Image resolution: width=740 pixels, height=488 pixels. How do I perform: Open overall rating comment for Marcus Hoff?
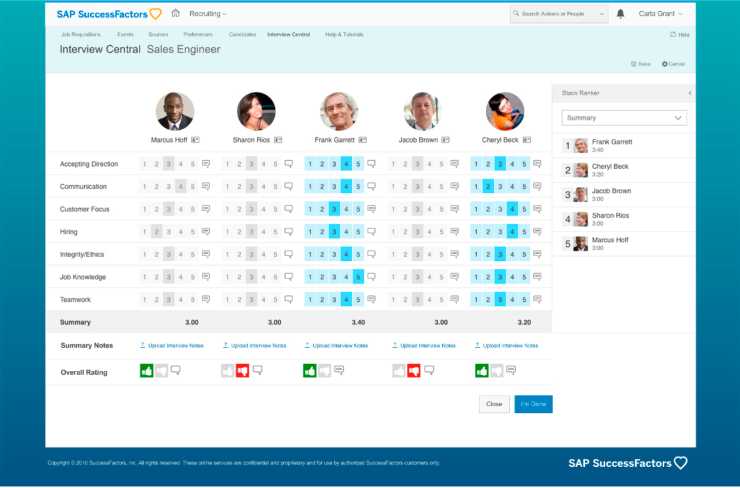coord(176,370)
